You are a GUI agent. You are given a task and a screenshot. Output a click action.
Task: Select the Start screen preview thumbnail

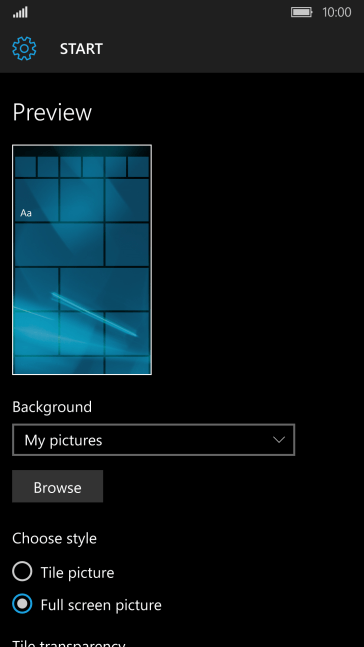[82, 260]
